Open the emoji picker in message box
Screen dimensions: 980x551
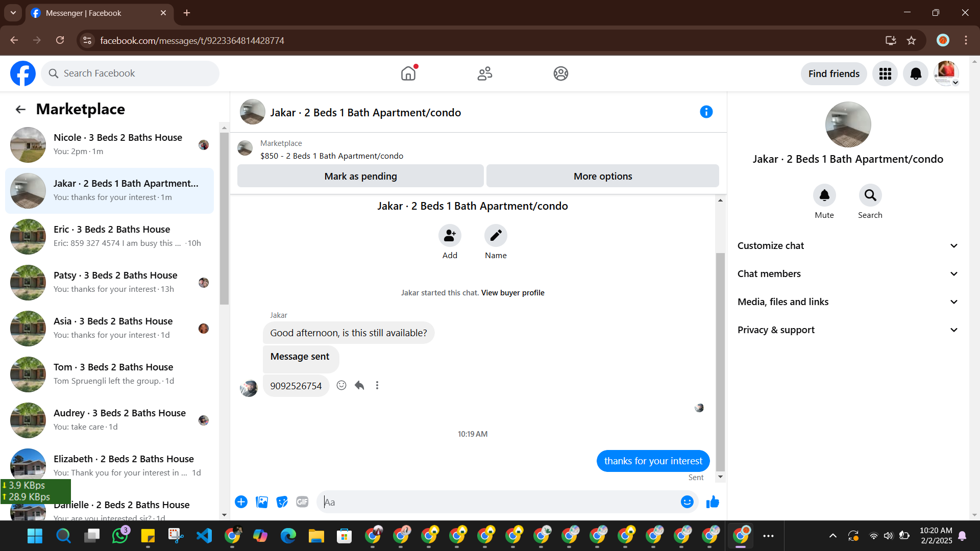pyautogui.click(x=687, y=502)
